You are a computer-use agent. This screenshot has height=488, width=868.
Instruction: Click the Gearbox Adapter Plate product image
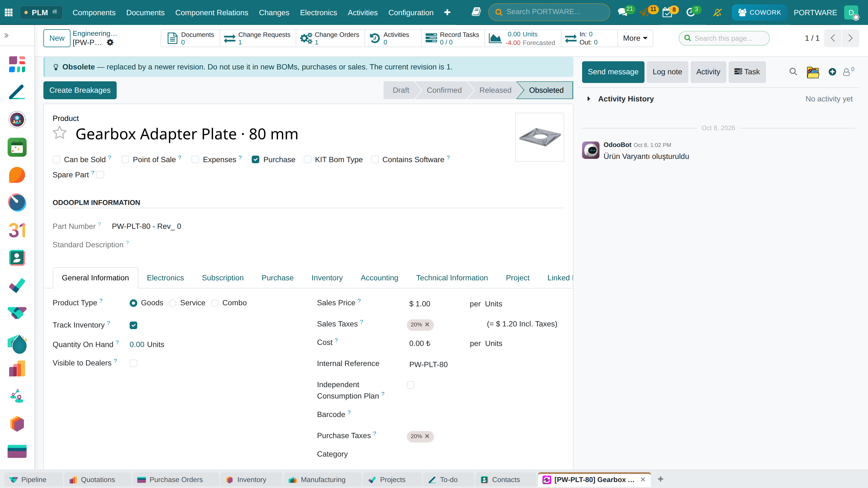(540, 137)
